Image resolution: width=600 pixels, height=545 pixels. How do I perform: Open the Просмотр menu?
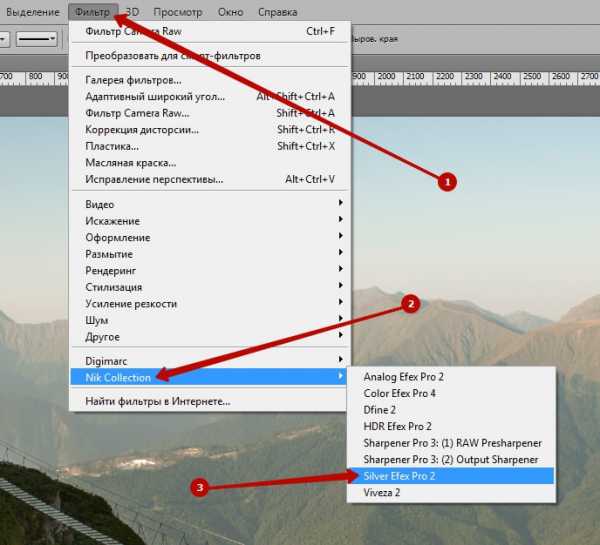pyautogui.click(x=176, y=12)
